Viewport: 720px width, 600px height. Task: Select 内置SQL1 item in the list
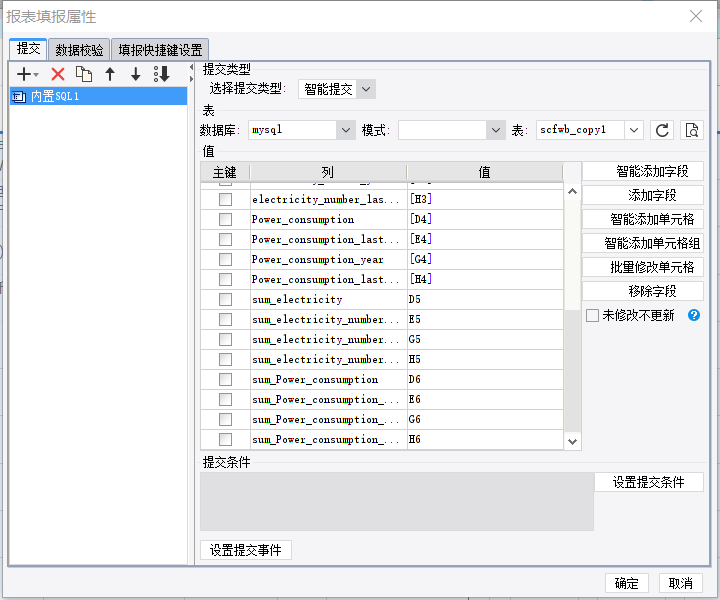point(98,96)
